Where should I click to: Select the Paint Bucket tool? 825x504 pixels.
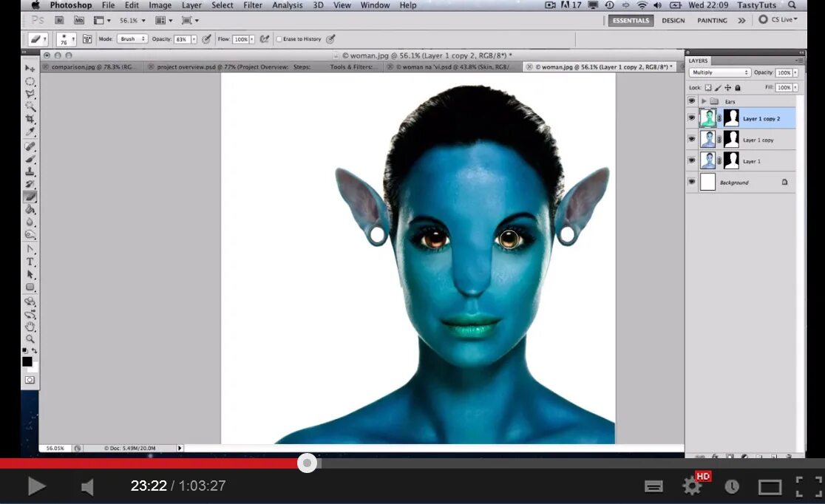[x=30, y=209]
